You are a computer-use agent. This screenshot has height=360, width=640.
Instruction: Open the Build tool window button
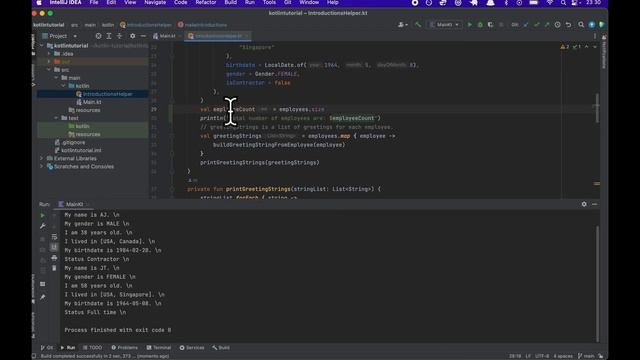(x=221, y=348)
